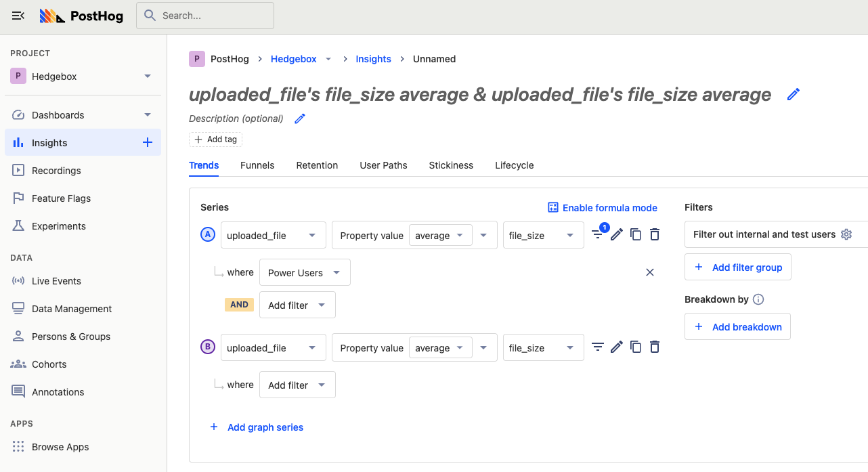This screenshot has width=868, height=472.
Task: Open settings gear for internal users filter
Action: (x=846, y=234)
